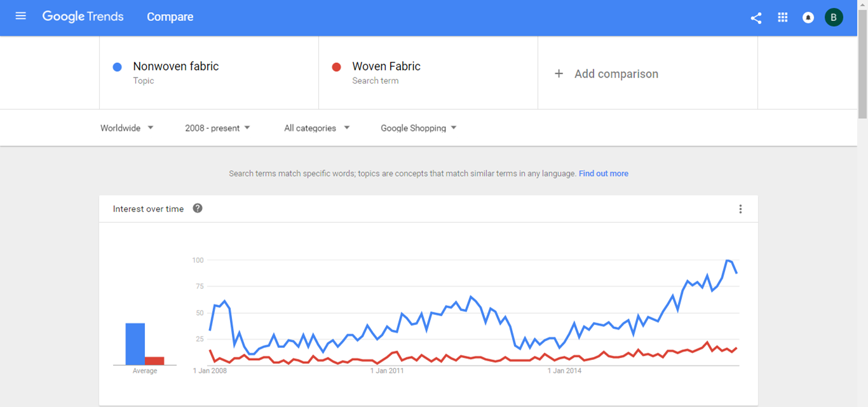Click the blue dot beside Nonwoven fabric
The image size is (868, 407).
click(117, 67)
